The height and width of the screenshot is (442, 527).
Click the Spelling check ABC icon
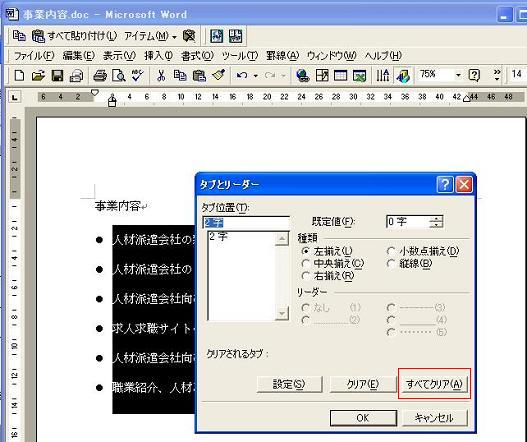137,75
